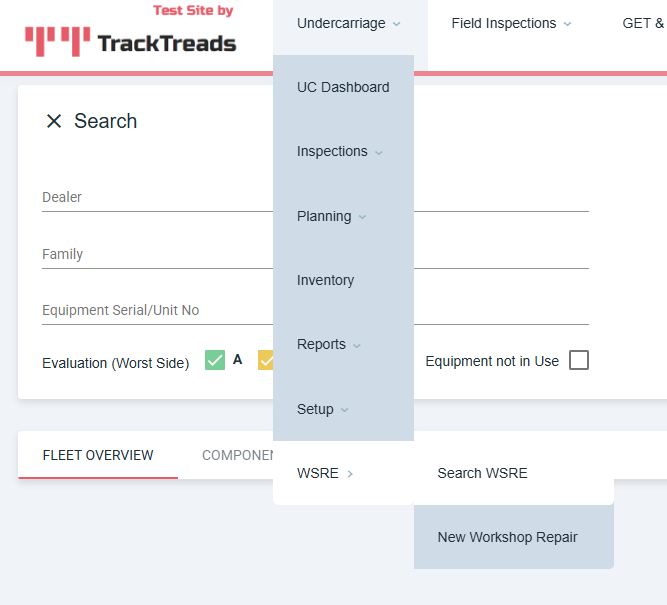Open UC Dashboard menu item

coord(343,87)
